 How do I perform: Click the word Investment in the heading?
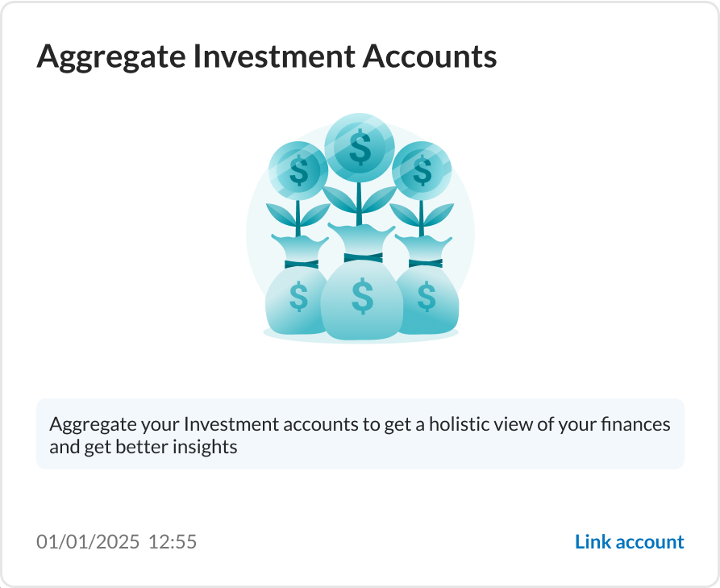274,57
